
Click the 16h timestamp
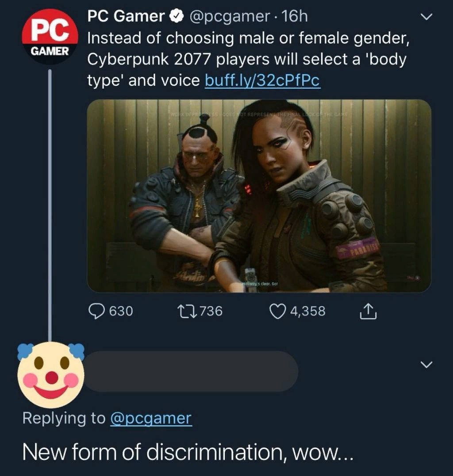295,16
